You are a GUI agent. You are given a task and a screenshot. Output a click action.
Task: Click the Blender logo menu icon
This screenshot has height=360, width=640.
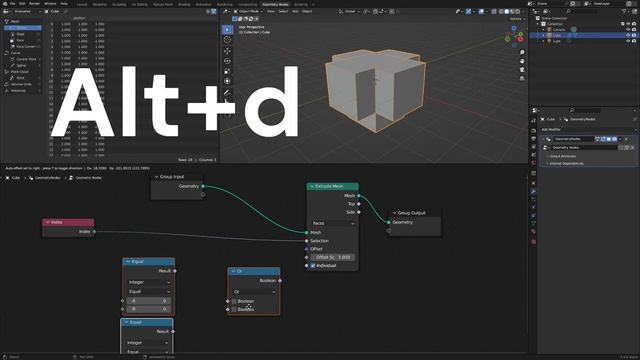(x=5, y=4)
